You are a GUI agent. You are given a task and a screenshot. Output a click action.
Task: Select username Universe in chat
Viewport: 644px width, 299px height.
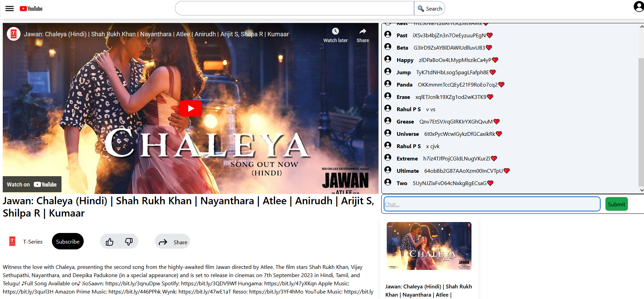pos(408,134)
